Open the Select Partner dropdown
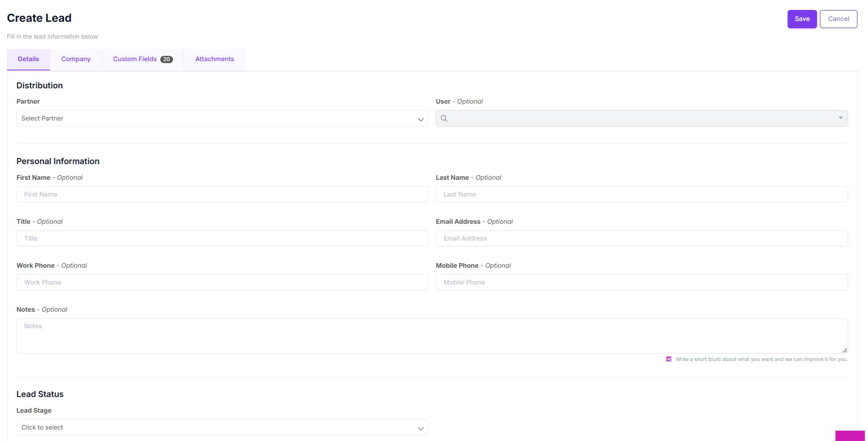Viewport: 868px width, 441px height. coord(222,119)
